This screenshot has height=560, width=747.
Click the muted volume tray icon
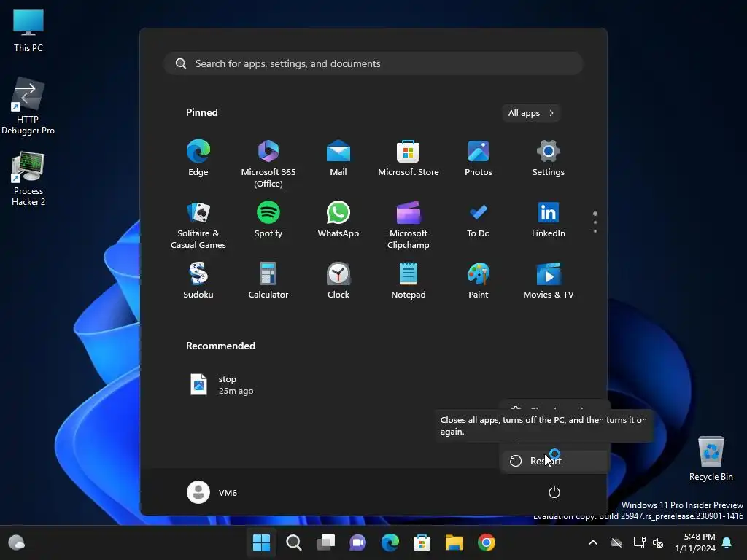tap(658, 542)
